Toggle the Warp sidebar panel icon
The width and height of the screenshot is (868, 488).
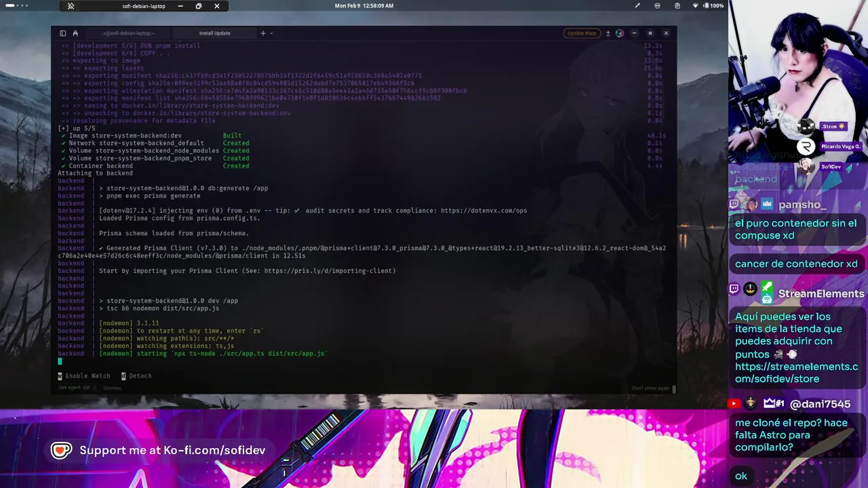tap(62, 33)
